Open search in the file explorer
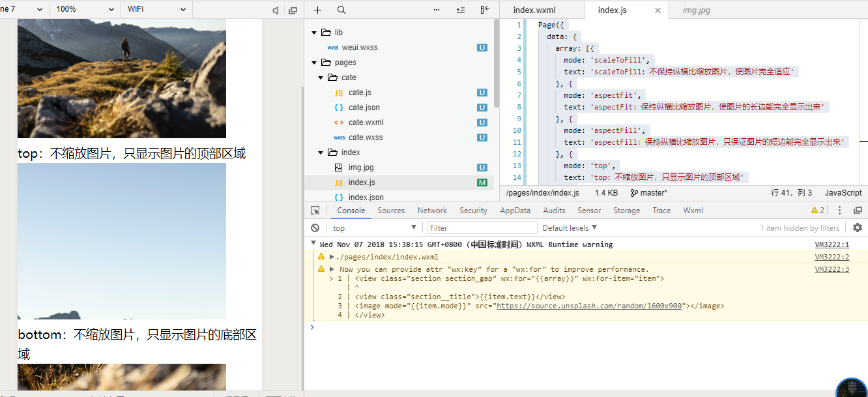868x397 pixels. click(341, 10)
